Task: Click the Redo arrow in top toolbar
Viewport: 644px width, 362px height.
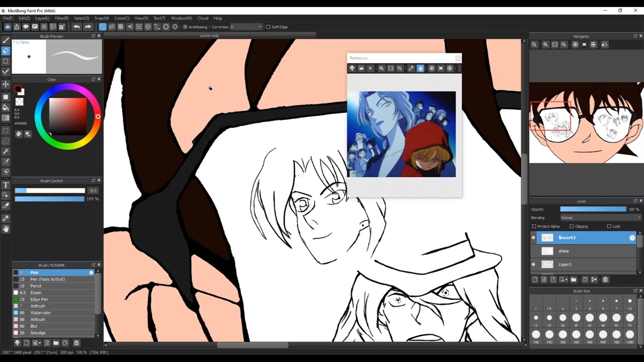Action: tap(88, 27)
